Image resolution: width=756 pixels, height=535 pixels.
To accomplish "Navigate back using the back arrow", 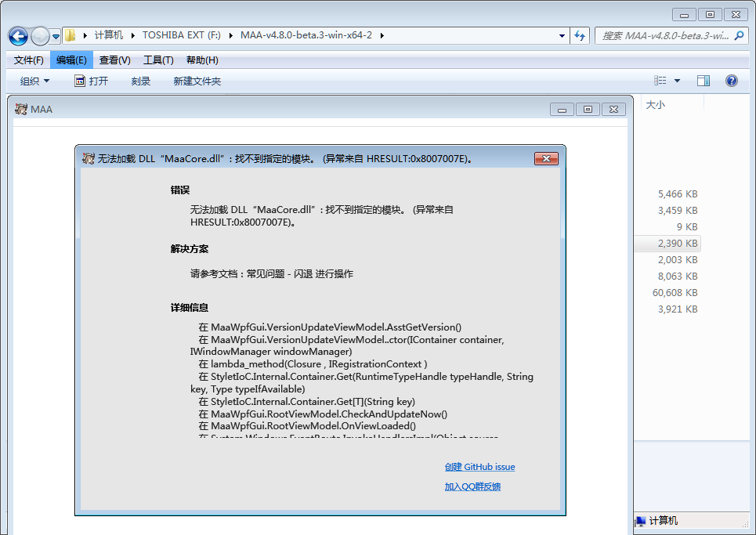I will pos(17,36).
